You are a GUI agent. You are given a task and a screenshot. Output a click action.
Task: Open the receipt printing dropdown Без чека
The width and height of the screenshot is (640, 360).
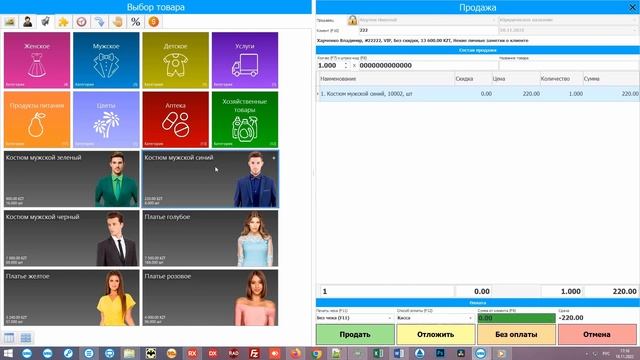tap(354, 318)
